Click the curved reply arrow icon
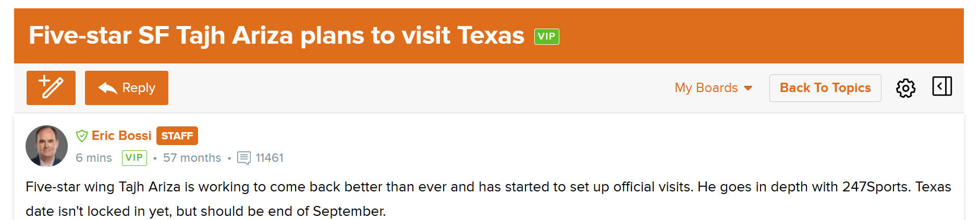 (x=107, y=88)
